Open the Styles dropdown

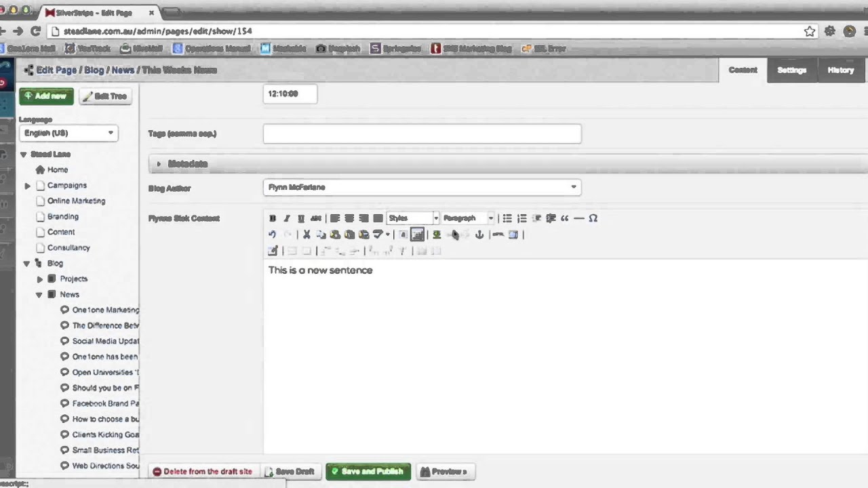413,218
